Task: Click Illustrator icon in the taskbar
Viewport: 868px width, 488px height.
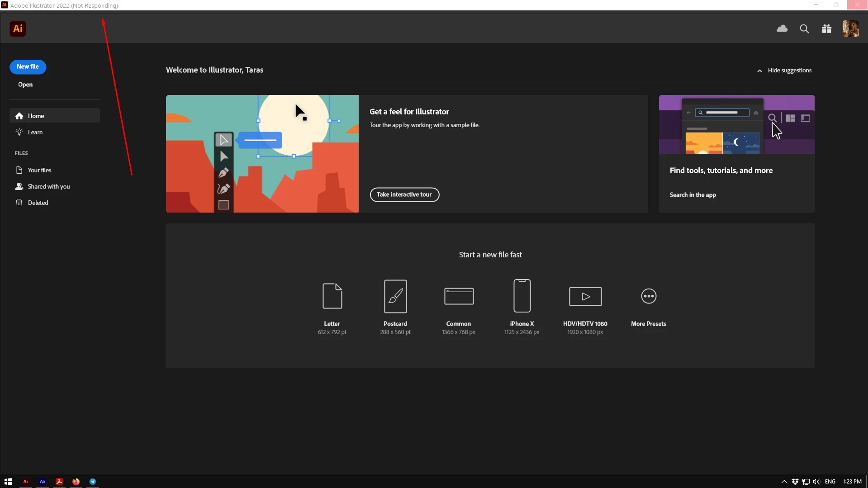Action: 25,482
